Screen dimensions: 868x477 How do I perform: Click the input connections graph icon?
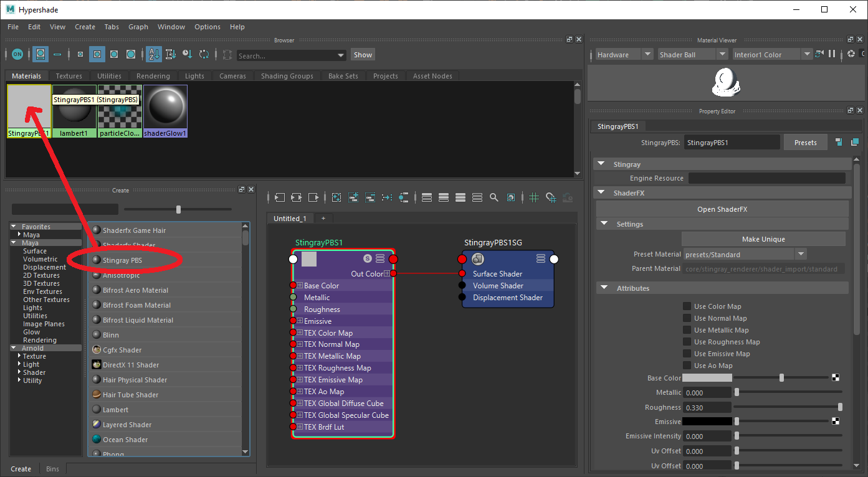(279, 197)
